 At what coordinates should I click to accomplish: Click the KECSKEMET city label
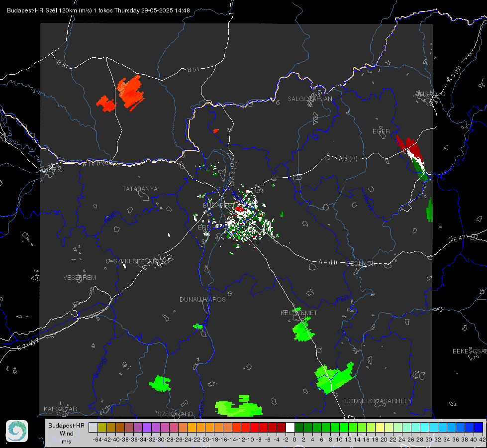click(x=299, y=313)
